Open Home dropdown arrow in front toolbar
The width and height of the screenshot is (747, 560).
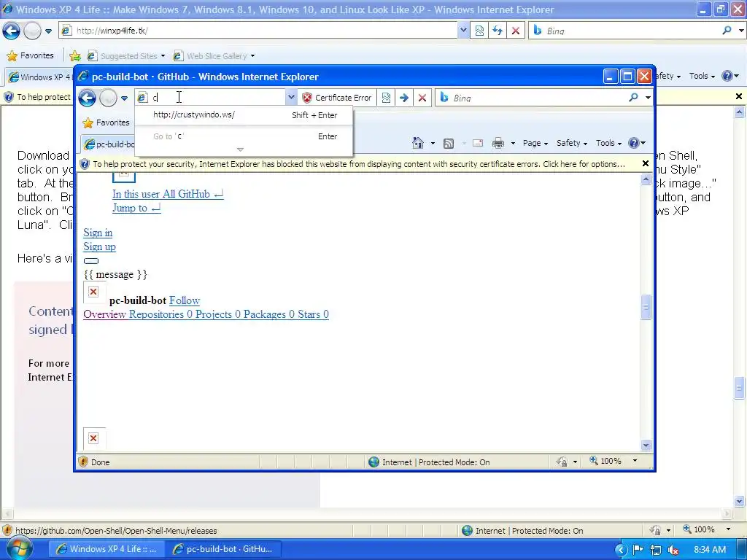click(x=433, y=144)
